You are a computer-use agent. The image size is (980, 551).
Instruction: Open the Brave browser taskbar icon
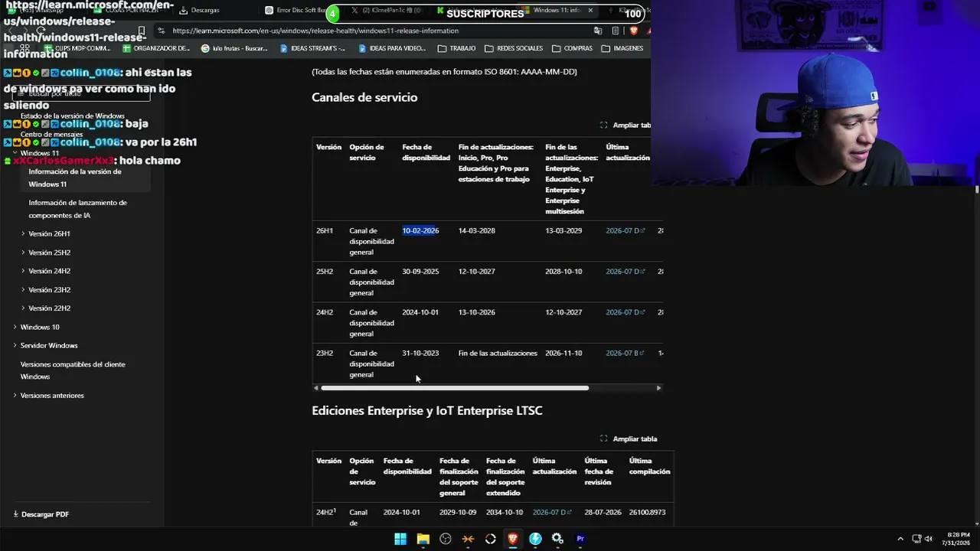513,539
